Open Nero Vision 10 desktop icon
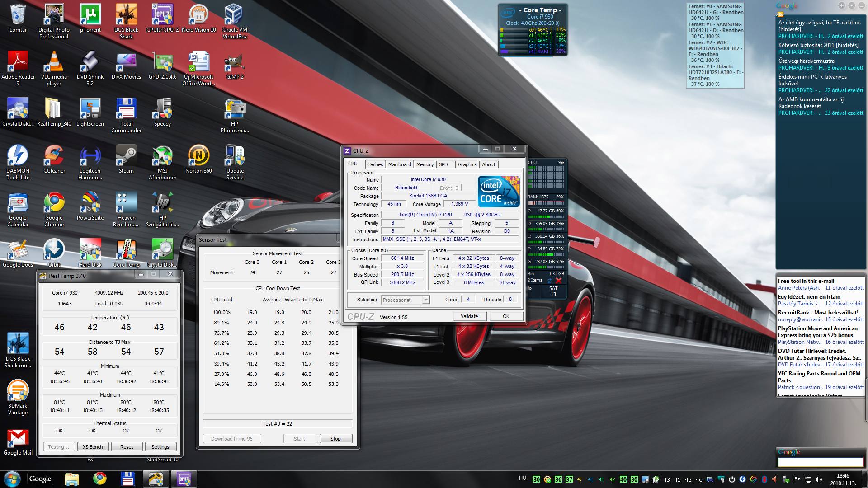This screenshot has height=488, width=868. tap(198, 19)
